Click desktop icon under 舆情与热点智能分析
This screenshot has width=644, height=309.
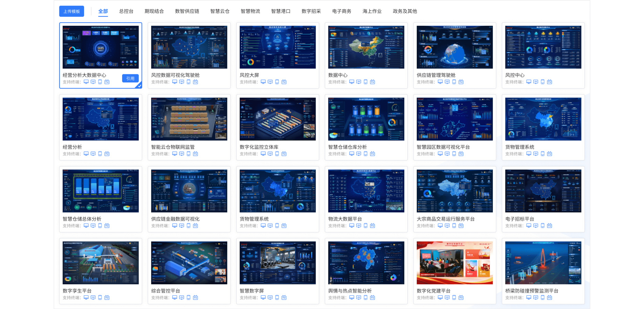[x=352, y=297]
